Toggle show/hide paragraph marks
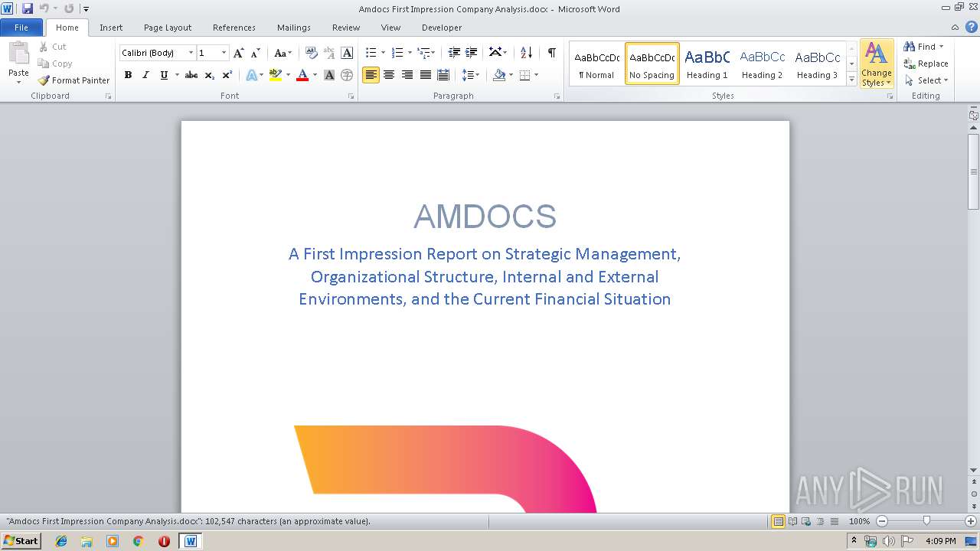This screenshot has height=551, width=980. tap(551, 53)
